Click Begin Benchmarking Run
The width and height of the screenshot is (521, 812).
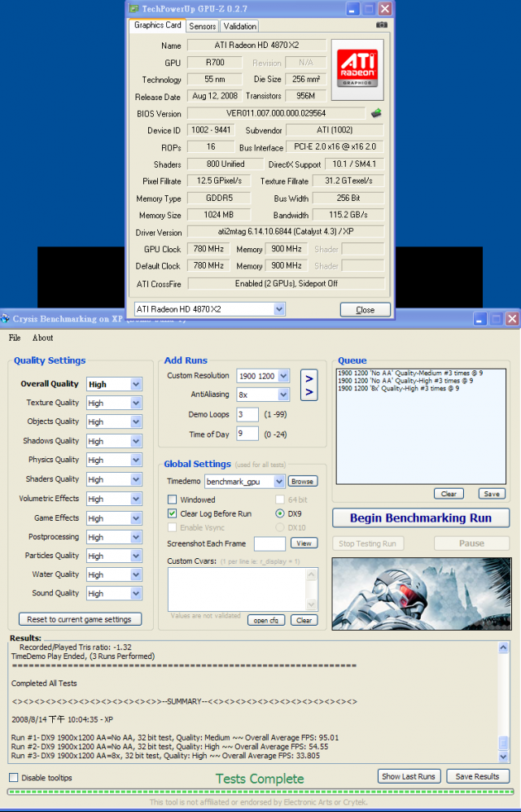pyautogui.click(x=421, y=517)
